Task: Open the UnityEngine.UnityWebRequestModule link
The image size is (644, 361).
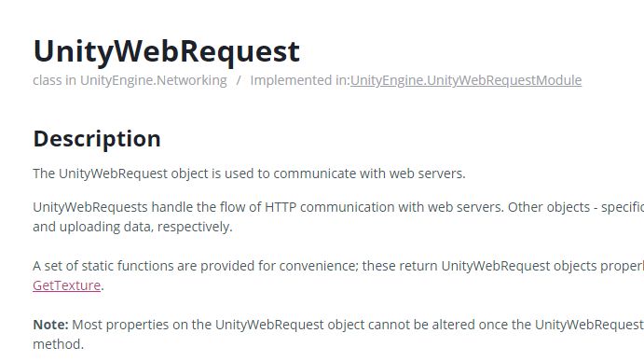Action: tap(466, 80)
